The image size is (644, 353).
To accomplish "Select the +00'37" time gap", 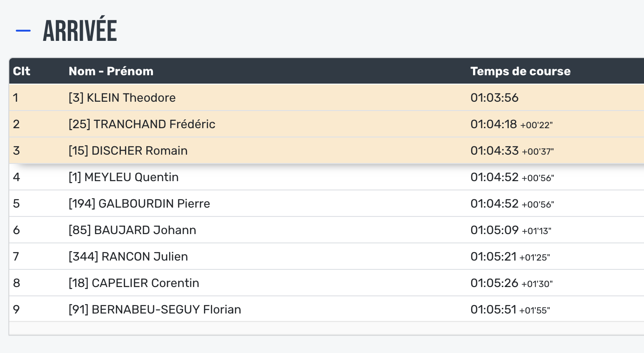I will pyautogui.click(x=538, y=151).
